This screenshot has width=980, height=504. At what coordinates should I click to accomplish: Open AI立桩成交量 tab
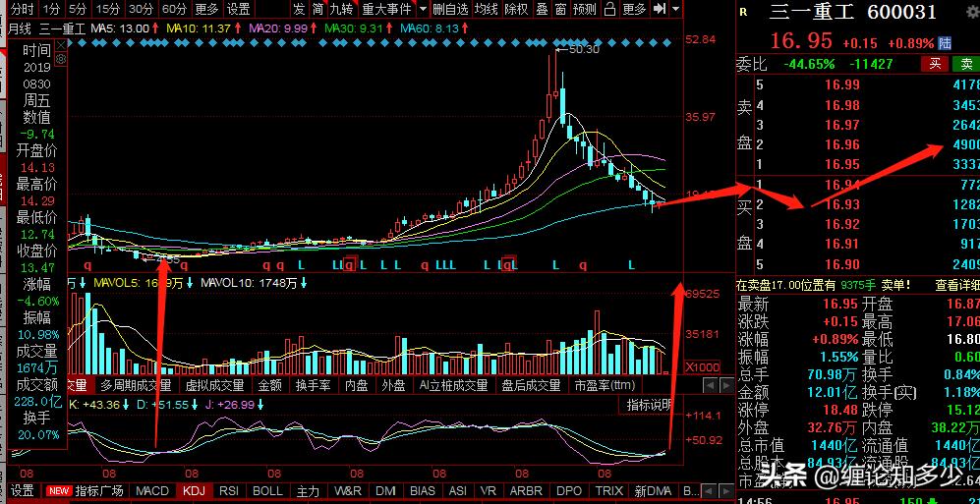[x=454, y=385]
